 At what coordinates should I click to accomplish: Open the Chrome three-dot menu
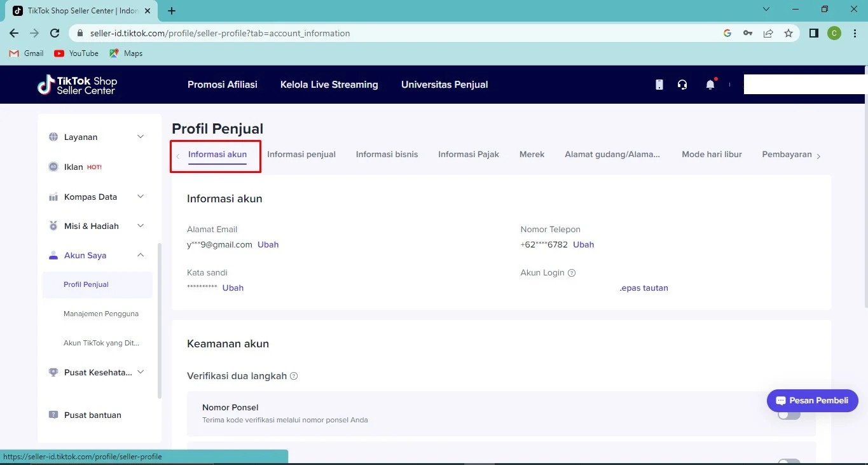click(x=854, y=33)
